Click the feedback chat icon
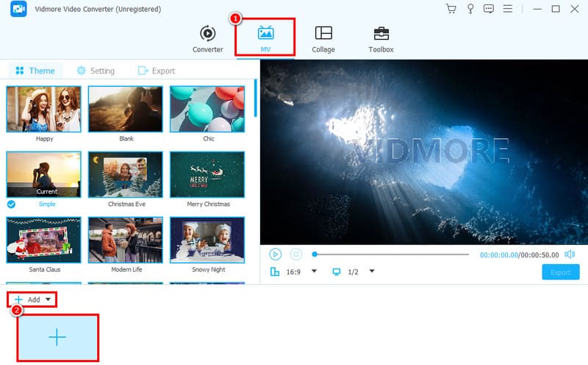The height and width of the screenshot is (365, 588). 489,9
